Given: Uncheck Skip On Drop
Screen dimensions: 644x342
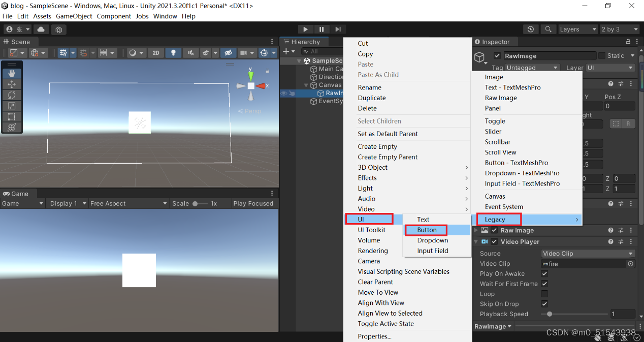Looking at the screenshot, I should point(544,304).
